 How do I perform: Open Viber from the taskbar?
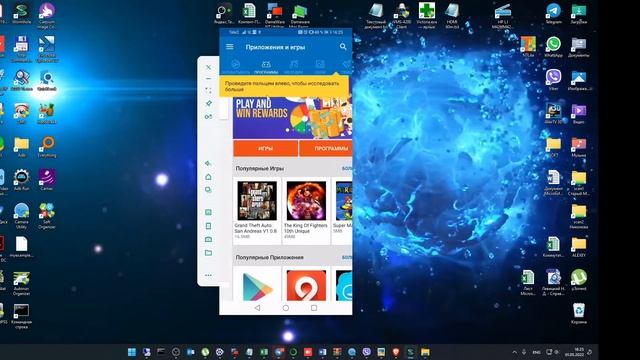pos(367,352)
